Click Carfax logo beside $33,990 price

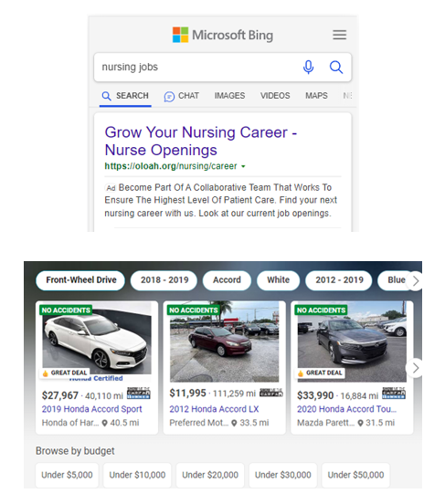point(394,394)
